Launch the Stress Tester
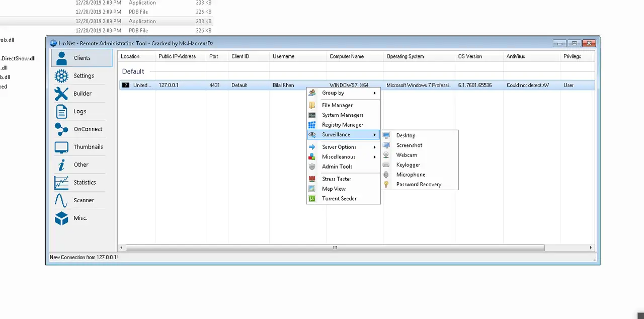 point(336,179)
